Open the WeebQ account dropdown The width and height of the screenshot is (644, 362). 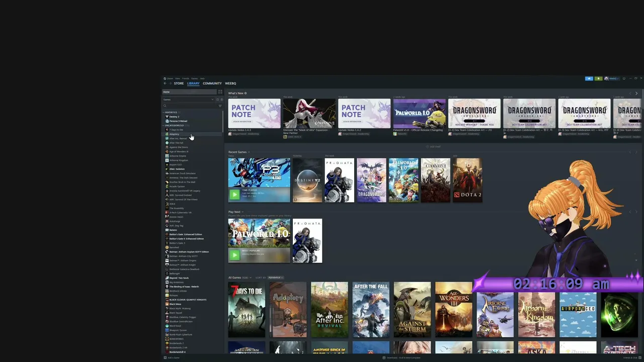(x=611, y=78)
